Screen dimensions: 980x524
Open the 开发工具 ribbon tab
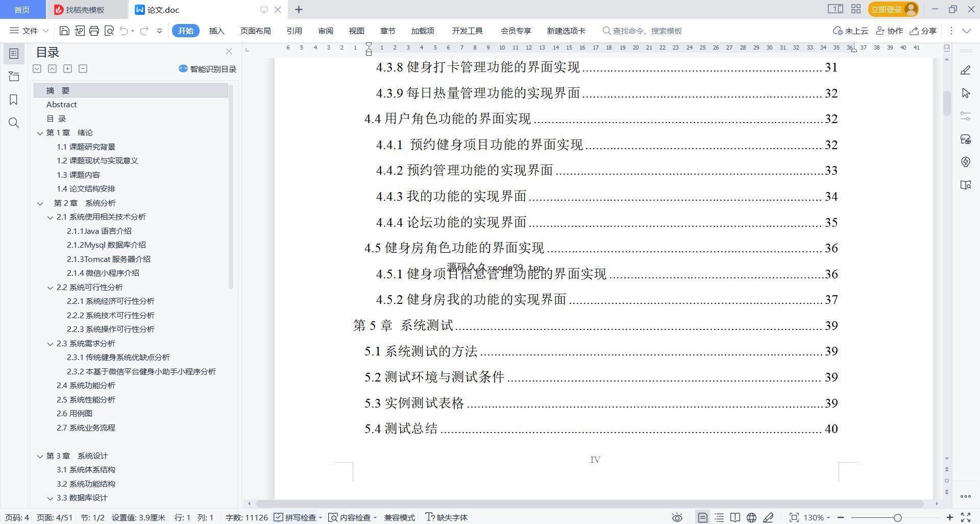click(x=467, y=31)
